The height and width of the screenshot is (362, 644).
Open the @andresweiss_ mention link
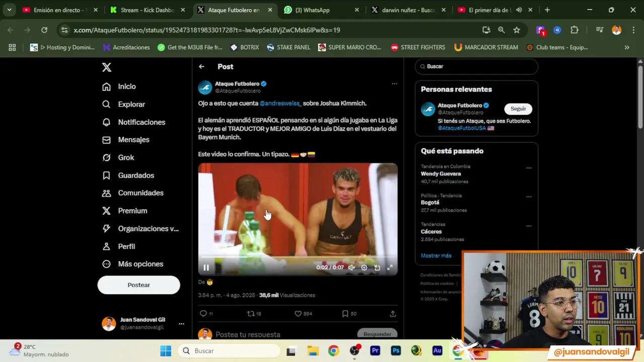(280, 103)
